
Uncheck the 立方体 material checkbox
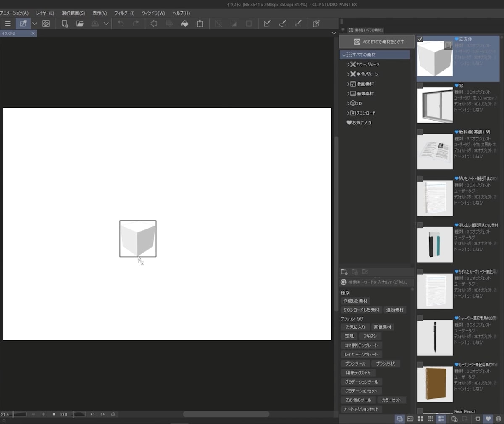pyautogui.click(x=420, y=39)
